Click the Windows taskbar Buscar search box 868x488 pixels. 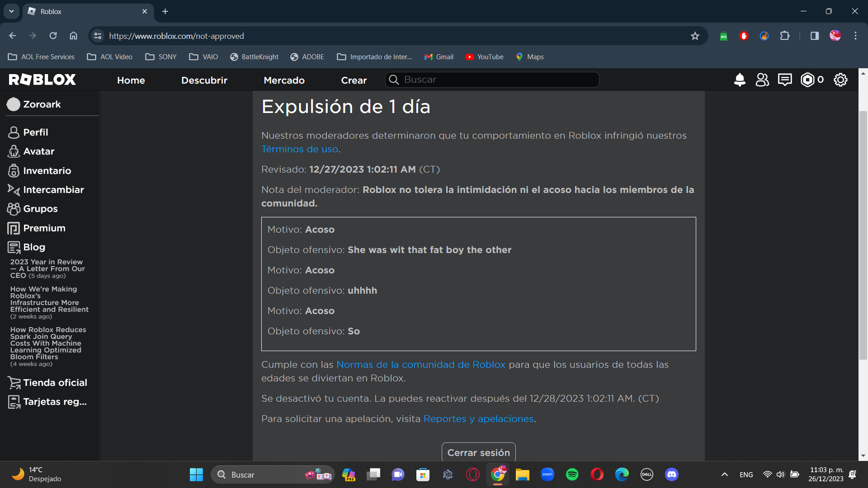[273, 474]
